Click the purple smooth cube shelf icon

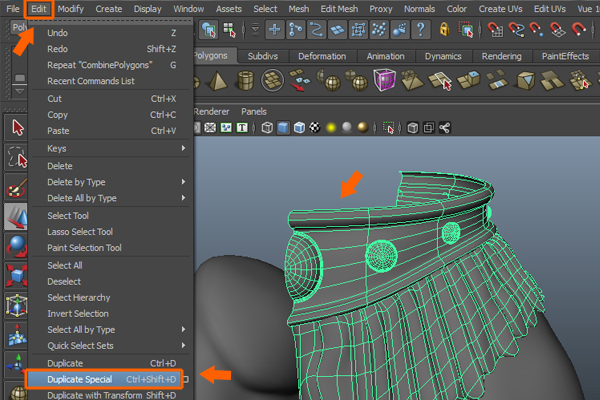pyautogui.click(x=385, y=80)
